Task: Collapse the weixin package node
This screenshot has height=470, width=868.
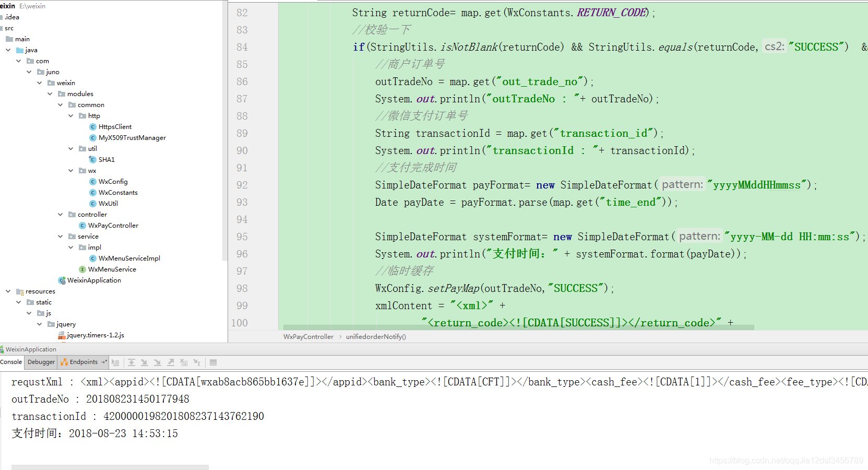Action: 39,83
